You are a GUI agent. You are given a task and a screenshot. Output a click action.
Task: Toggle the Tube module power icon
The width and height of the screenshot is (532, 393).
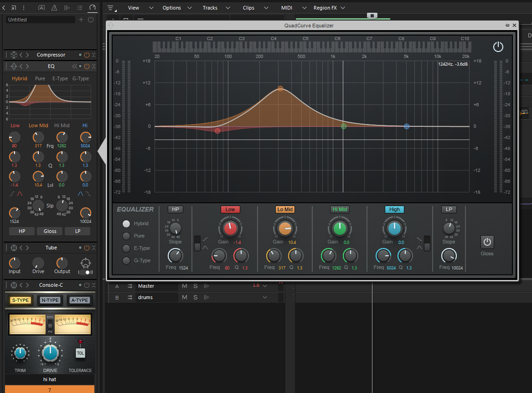click(x=87, y=248)
